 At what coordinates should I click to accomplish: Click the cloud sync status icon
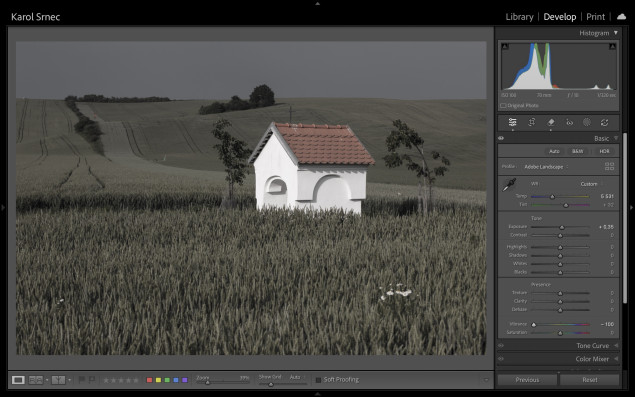(x=621, y=17)
